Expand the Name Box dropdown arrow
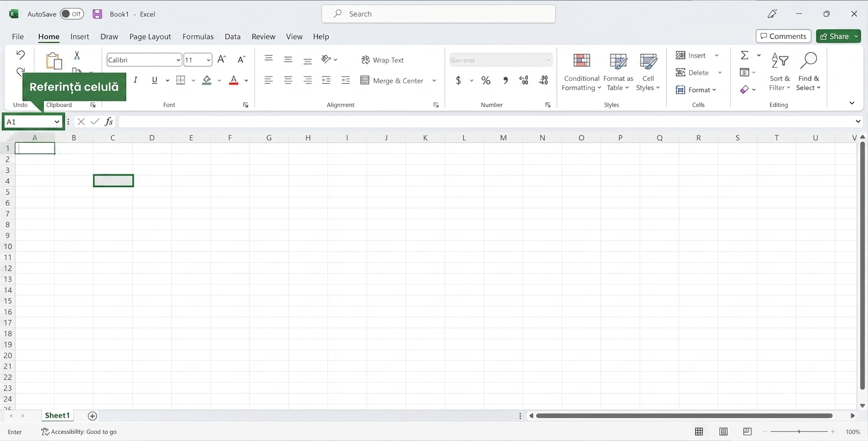This screenshot has width=868, height=441. 57,122
